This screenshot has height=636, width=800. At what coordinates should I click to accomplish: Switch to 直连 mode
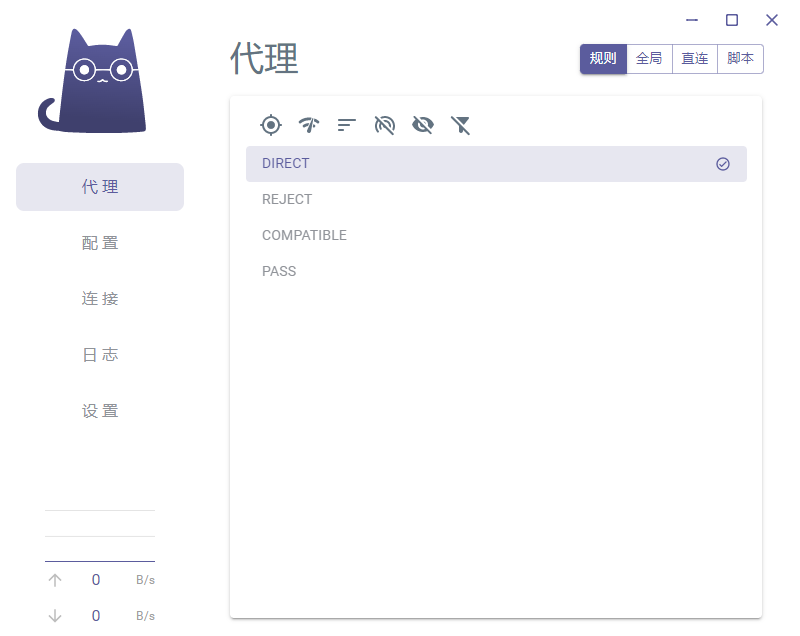tap(694, 58)
